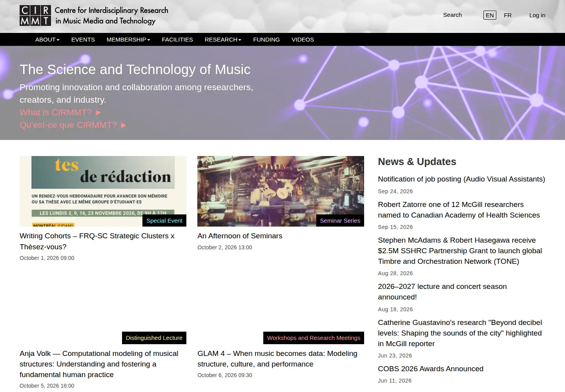
Task: Click the Search link in header
Action: point(452,15)
